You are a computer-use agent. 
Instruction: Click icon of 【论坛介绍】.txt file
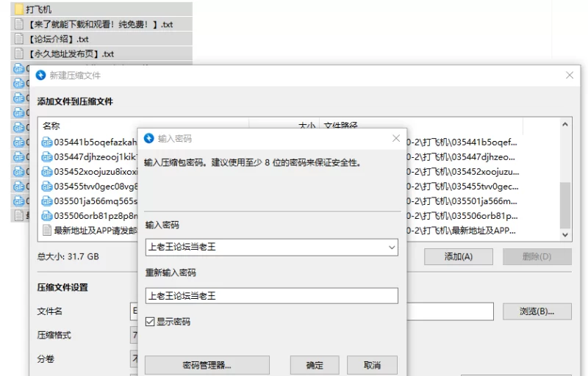coord(19,39)
